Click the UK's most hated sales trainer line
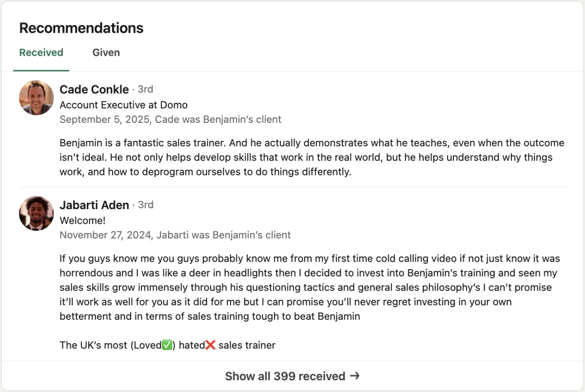The image size is (585, 392). coord(167,345)
